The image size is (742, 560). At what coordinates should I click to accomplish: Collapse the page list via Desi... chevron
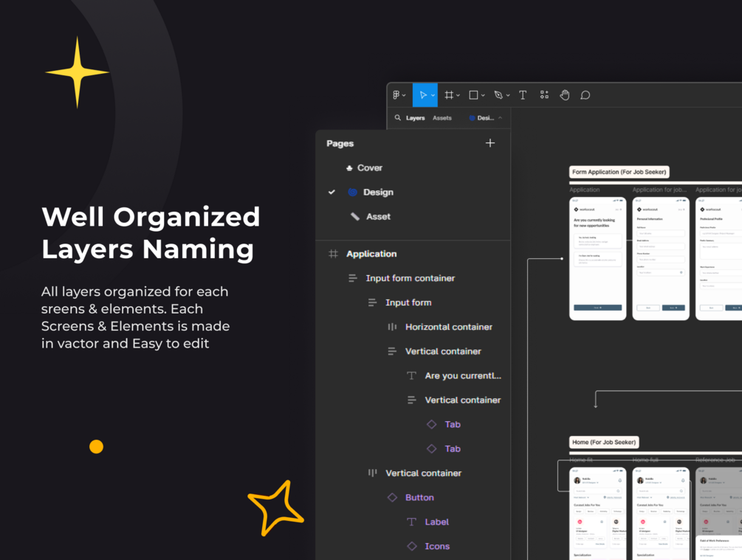point(500,118)
